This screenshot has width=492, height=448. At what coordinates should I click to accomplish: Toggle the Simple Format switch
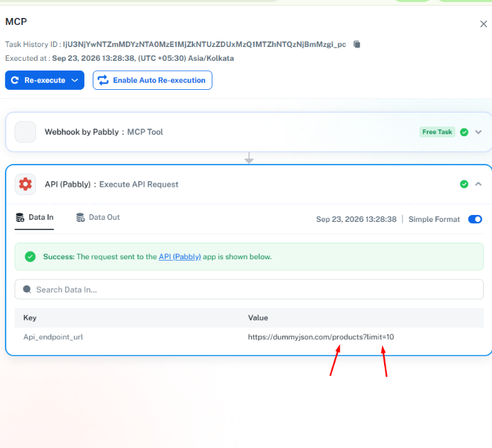[475, 219]
